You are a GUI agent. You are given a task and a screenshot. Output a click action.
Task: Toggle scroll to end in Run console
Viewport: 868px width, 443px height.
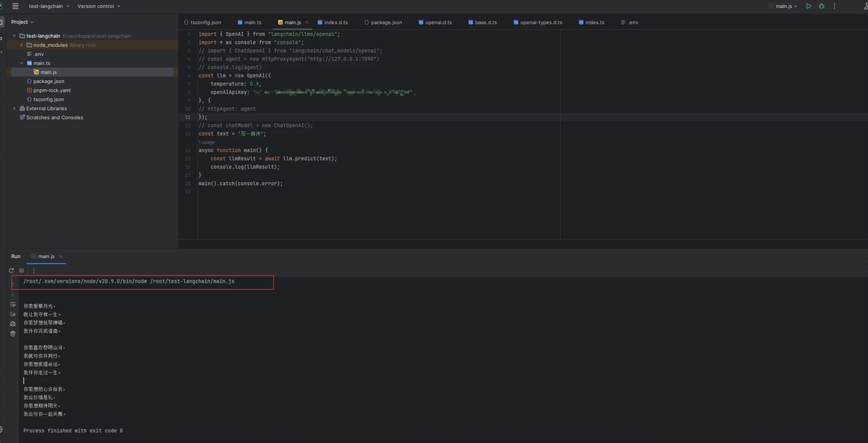coord(12,314)
